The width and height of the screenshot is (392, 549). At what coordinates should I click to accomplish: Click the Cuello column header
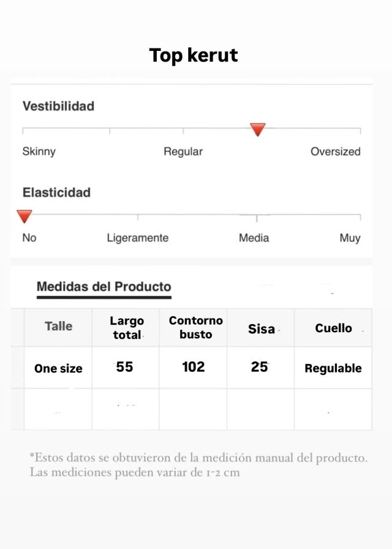(x=333, y=328)
